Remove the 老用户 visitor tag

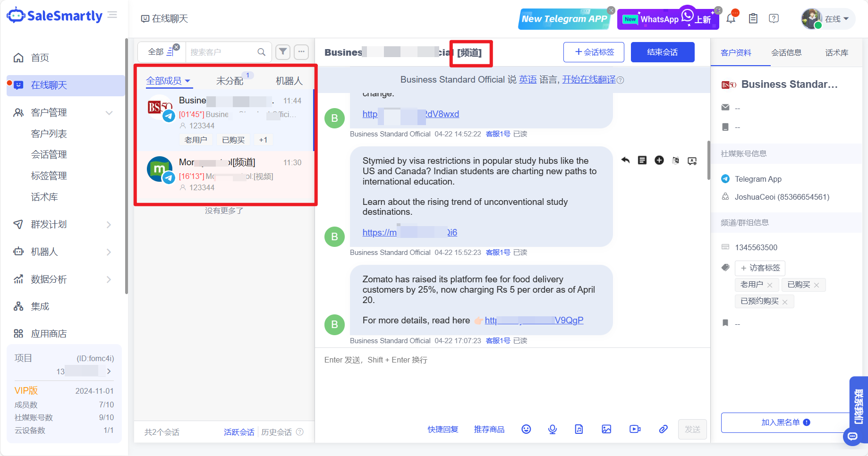pos(770,285)
